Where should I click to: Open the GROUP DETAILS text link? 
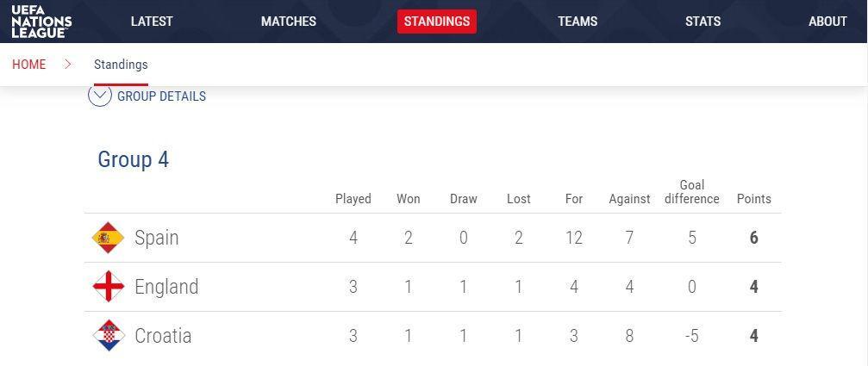coord(162,96)
